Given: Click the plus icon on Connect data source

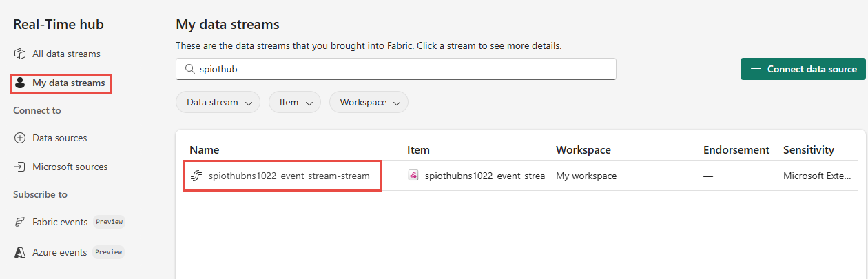Looking at the screenshot, I should [756, 69].
